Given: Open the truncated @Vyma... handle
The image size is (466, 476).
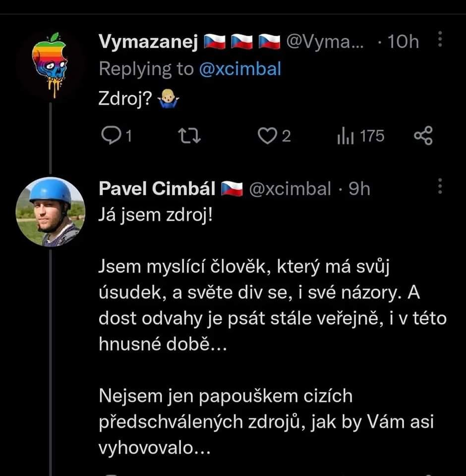Looking at the screenshot, I should [x=325, y=43].
